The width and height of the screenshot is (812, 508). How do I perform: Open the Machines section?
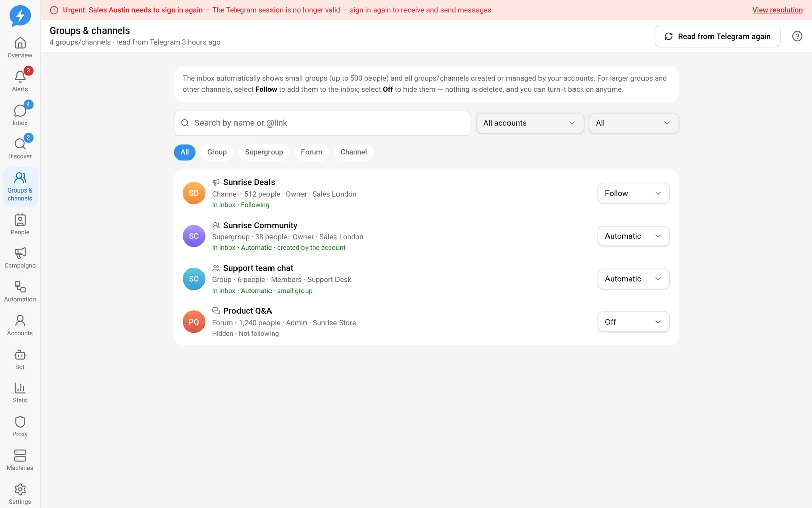click(x=20, y=461)
